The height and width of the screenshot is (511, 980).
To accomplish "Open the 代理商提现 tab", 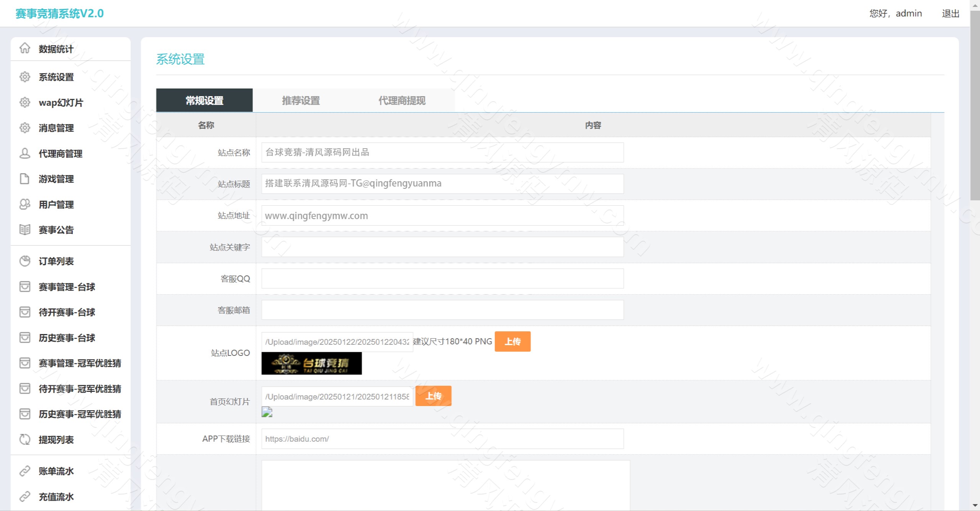I will point(402,100).
